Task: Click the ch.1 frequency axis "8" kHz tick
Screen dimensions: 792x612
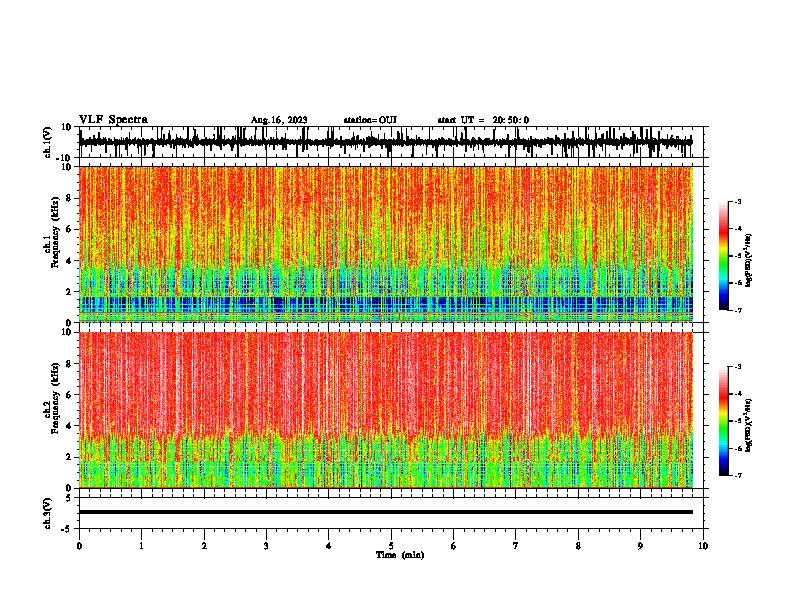Action: [x=69, y=198]
